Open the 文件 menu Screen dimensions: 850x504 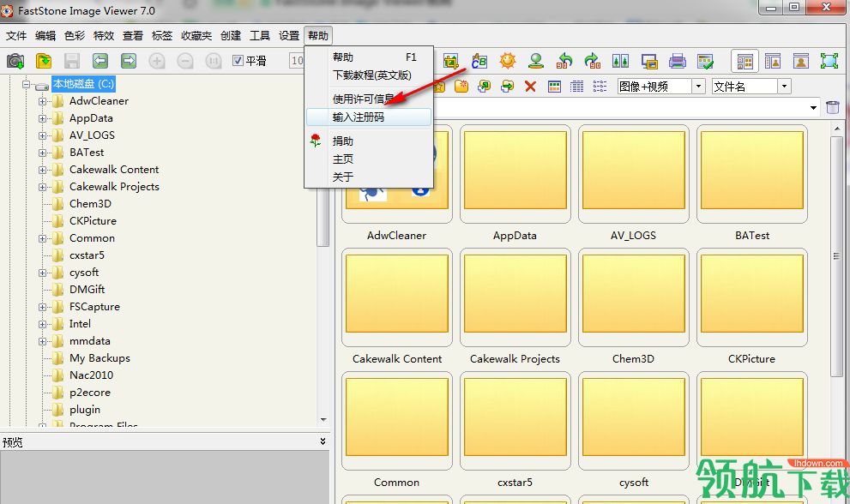(x=16, y=36)
